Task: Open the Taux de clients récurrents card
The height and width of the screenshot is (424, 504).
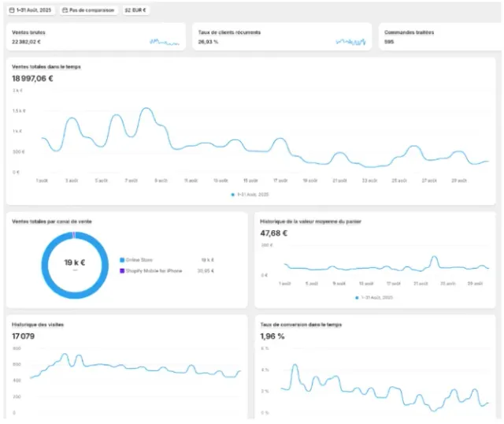Action: (x=282, y=37)
